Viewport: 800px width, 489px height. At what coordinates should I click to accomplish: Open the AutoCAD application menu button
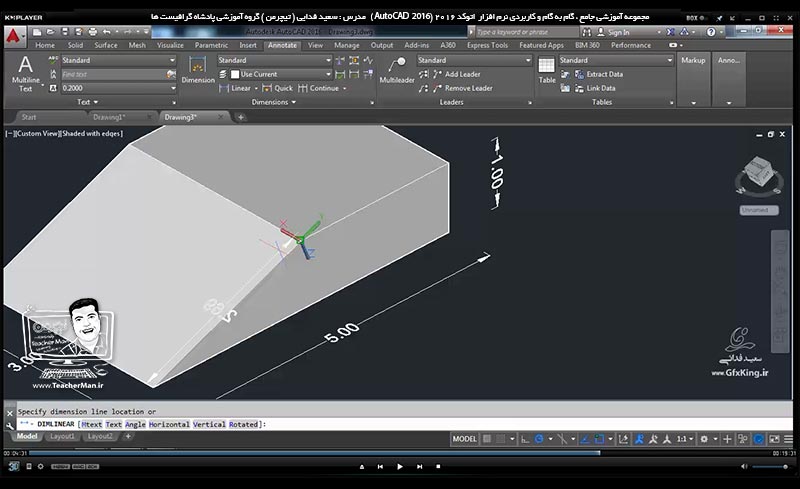click(14, 36)
